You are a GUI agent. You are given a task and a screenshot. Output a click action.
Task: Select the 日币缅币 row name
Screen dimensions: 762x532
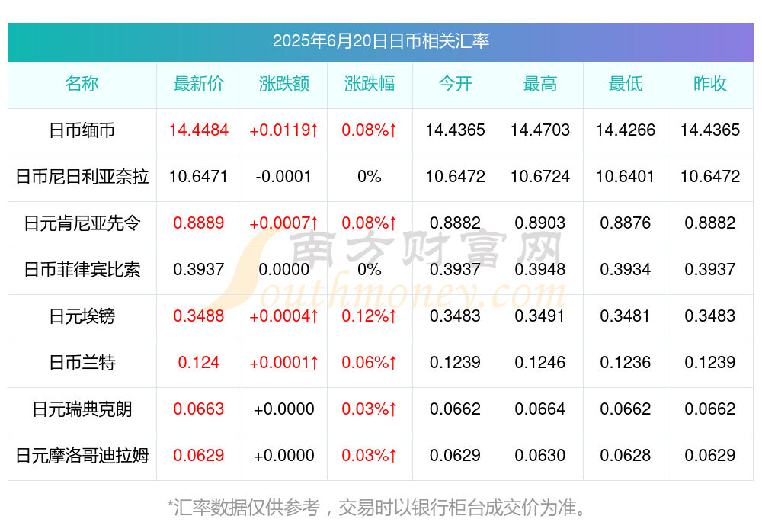coord(82,130)
